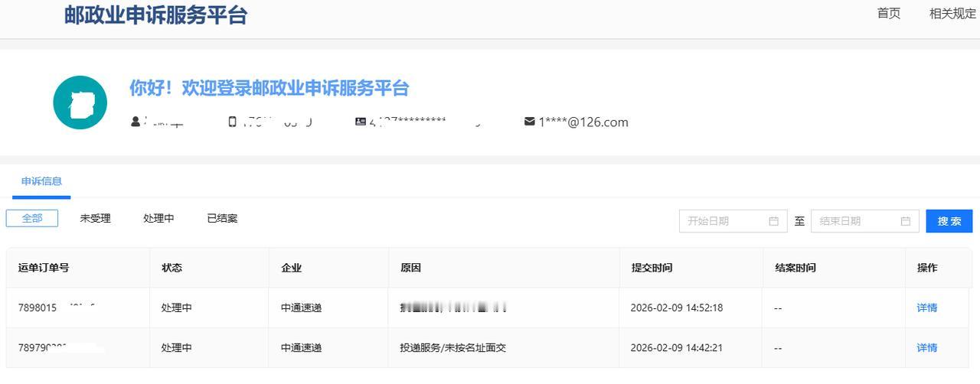Click the 操作 column header
The width and height of the screenshot is (980, 384).
tap(927, 268)
